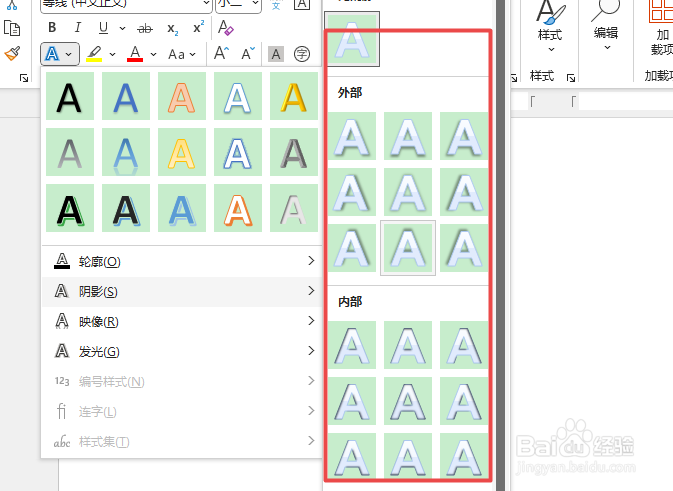Screen dimensions: 673x491
Task: Click 编号样式(N) menu item
Action: [182, 382]
